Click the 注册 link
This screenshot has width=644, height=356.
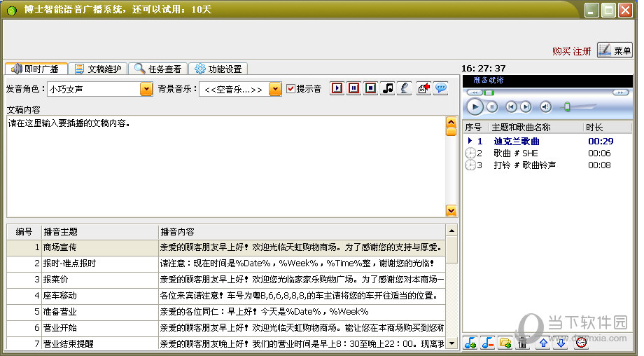click(582, 51)
